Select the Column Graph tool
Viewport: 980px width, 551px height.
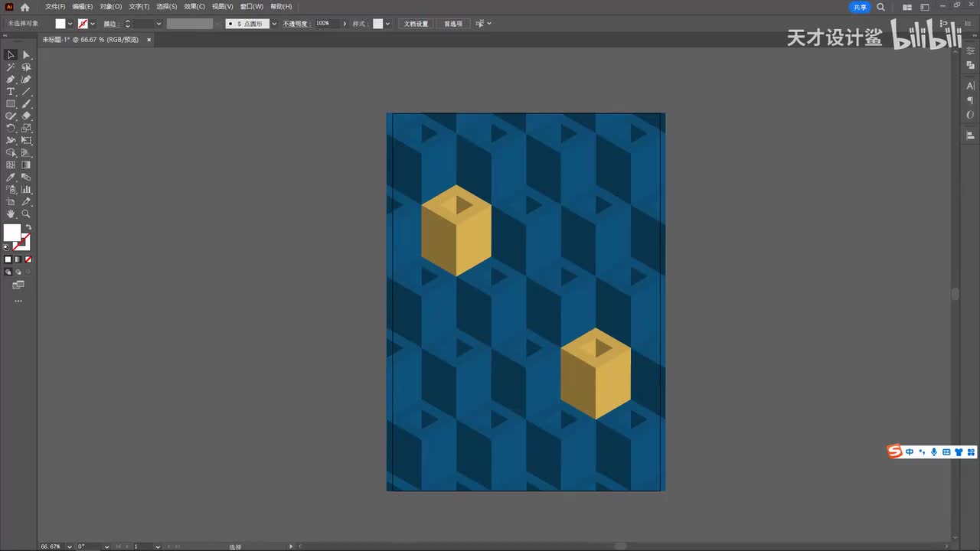click(26, 189)
